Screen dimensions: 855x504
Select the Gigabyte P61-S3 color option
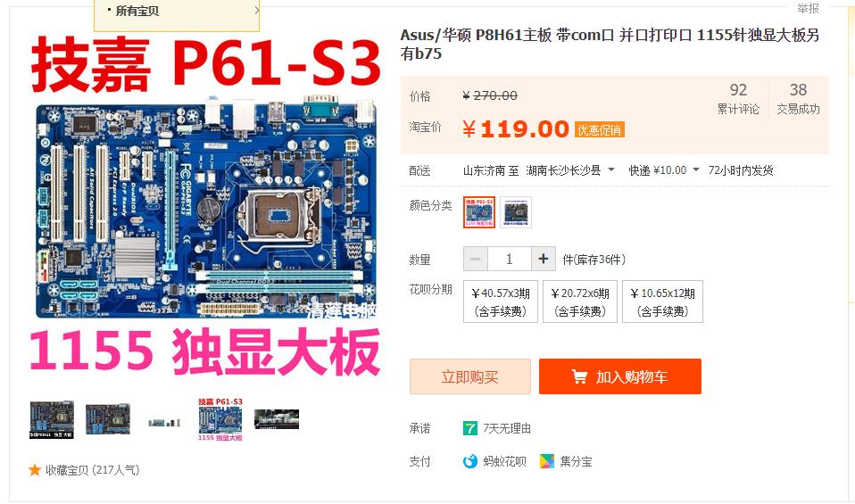tap(479, 212)
